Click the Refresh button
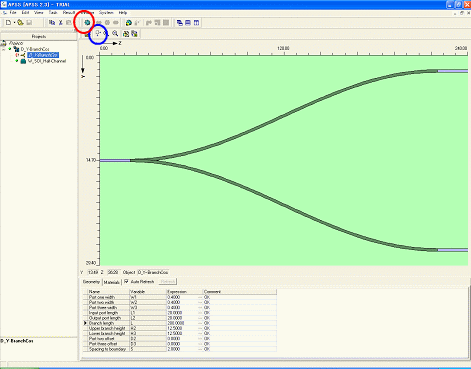This screenshot has width=471, height=369. (167, 282)
